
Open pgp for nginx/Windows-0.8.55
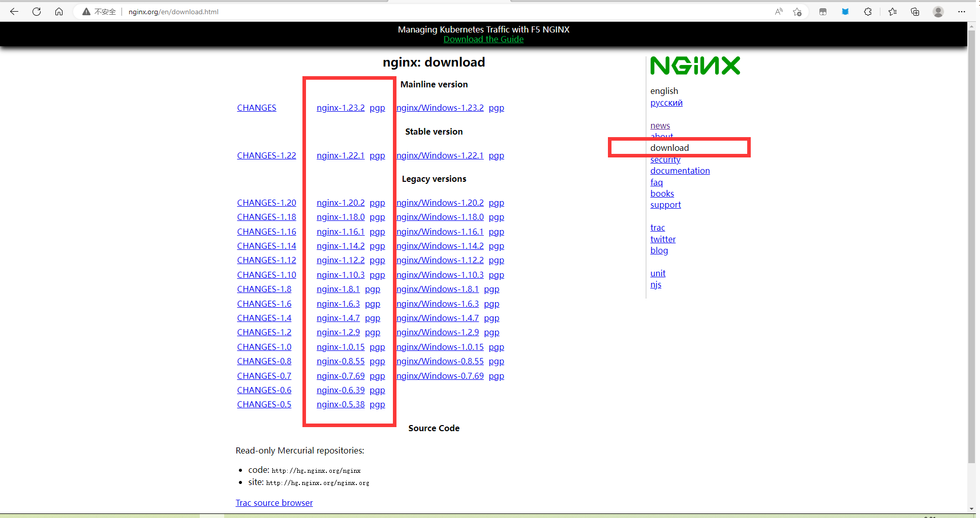click(x=497, y=361)
